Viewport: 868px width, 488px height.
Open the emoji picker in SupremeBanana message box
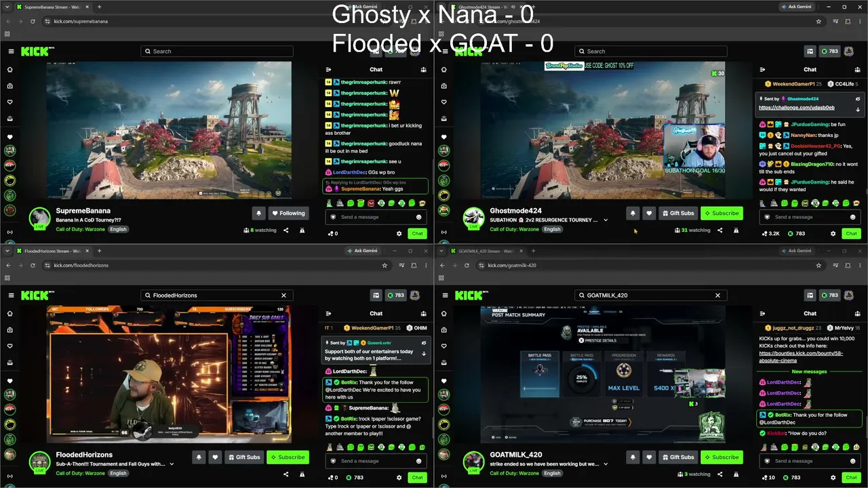(x=418, y=217)
